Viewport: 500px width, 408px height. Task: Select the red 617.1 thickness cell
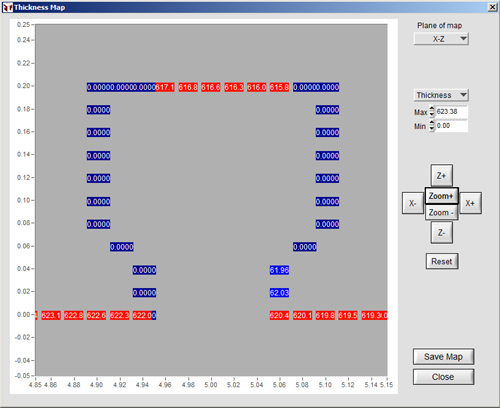click(x=165, y=87)
